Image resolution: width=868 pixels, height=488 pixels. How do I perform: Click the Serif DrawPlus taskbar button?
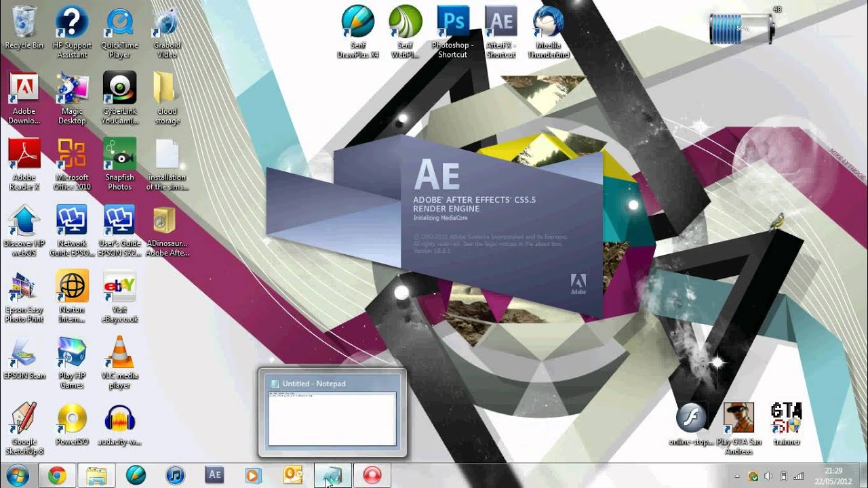tap(136, 476)
